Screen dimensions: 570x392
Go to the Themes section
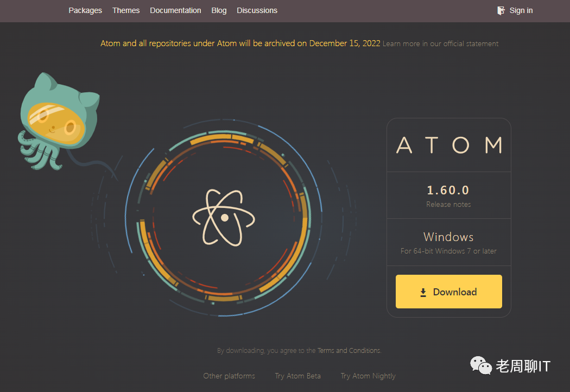126,10
